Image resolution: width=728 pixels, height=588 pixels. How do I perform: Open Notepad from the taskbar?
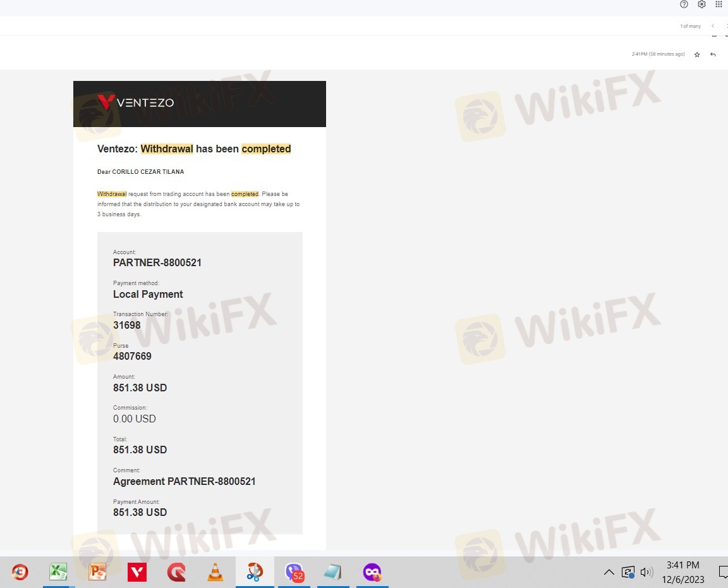click(x=333, y=572)
